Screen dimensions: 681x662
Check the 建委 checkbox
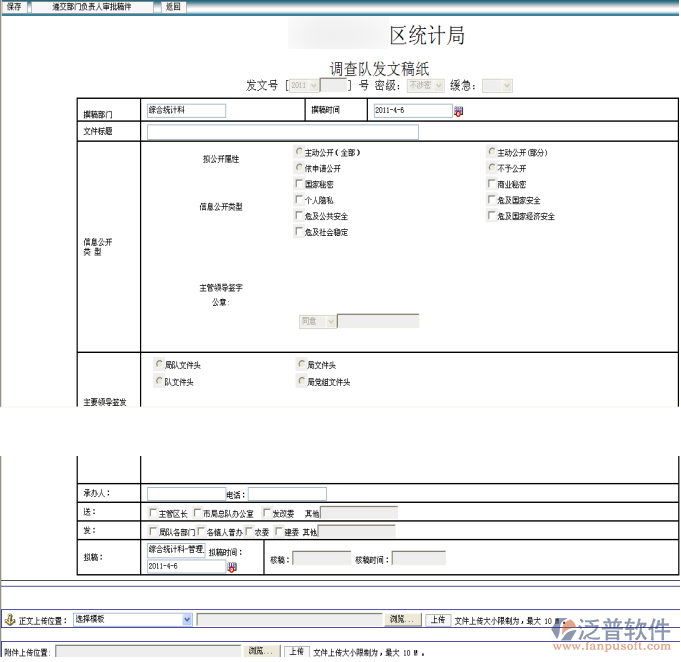point(279,531)
